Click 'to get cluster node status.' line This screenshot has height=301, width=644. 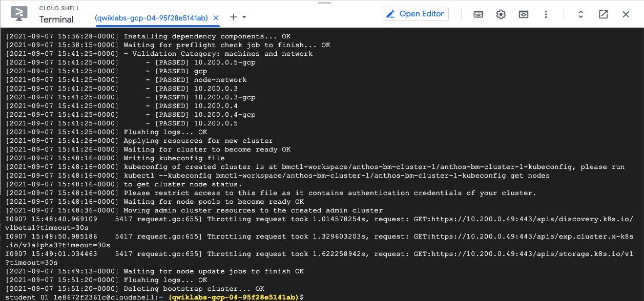124,184
